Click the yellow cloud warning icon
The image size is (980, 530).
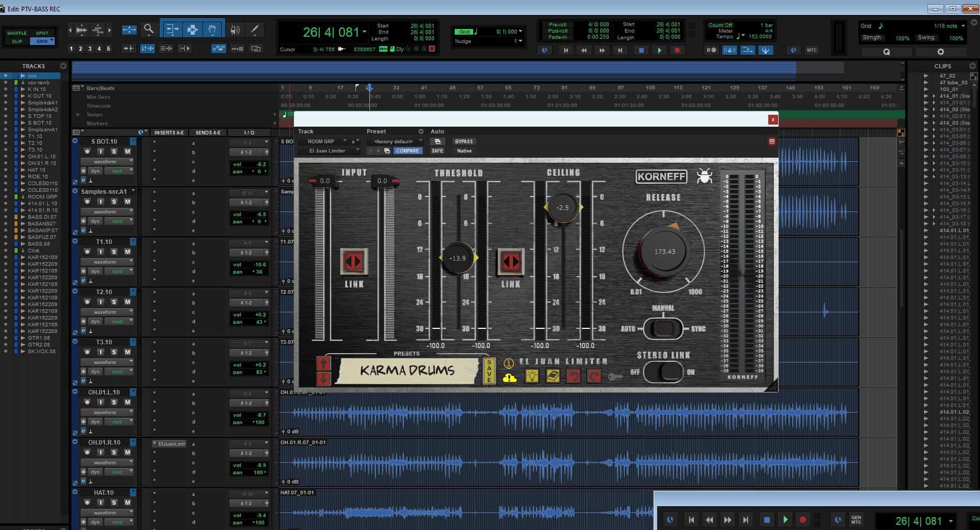(509, 378)
